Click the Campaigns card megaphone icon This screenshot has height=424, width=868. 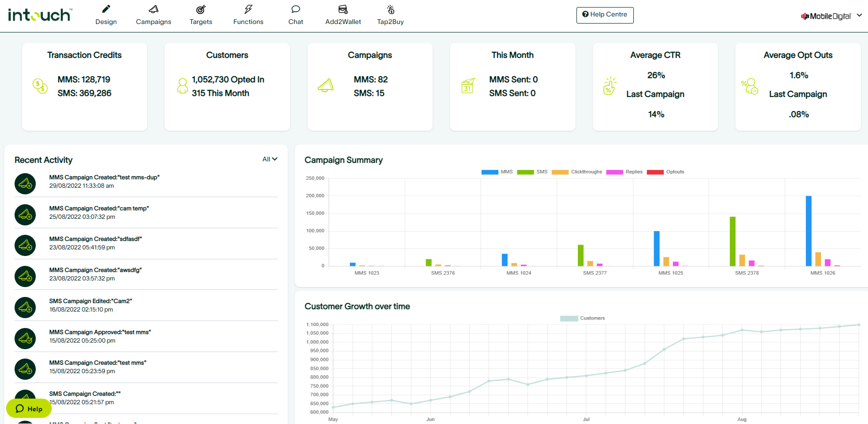tap(325, 85)
